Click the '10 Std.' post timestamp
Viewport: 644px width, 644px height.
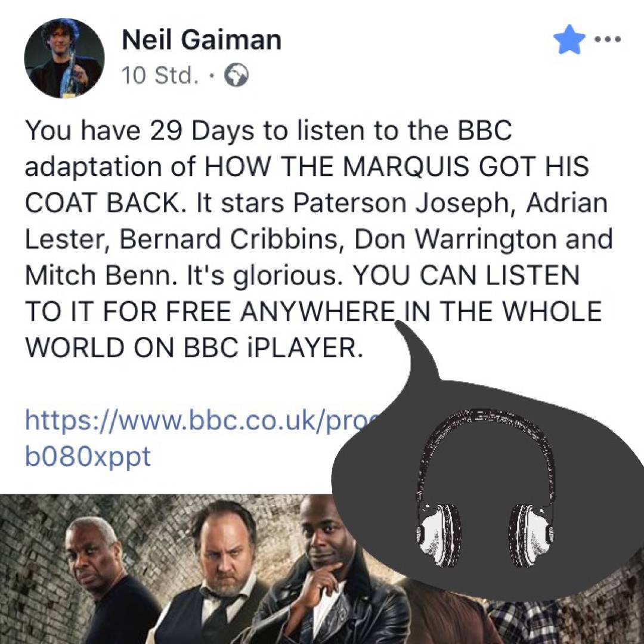point(159,76)
